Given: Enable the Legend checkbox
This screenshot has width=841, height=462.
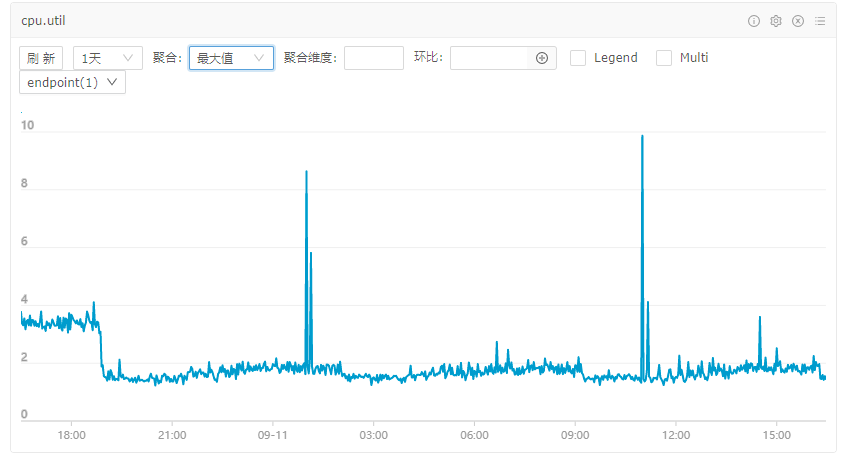Looking at the screenshot, I should point(578,58).
